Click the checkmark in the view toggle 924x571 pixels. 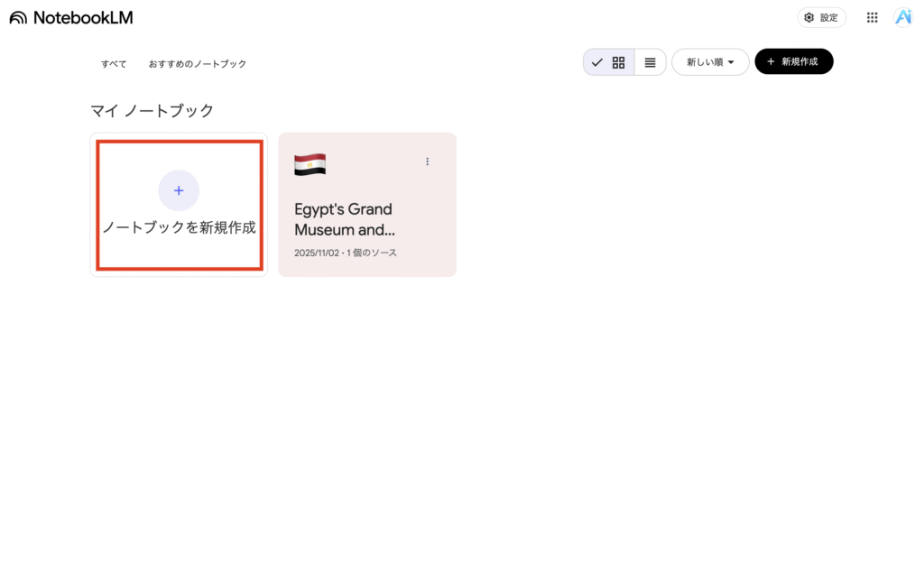pos(596,62)
